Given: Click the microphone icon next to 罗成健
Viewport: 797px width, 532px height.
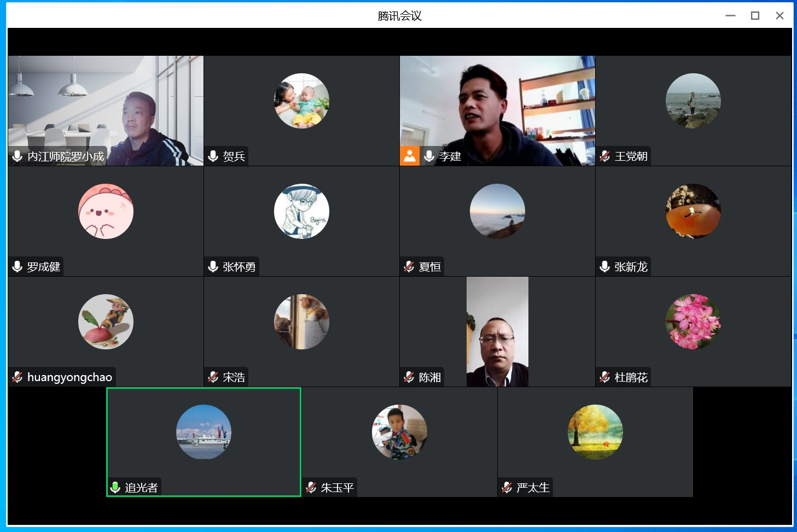Looking at the screenshot, I should tap(18, 266).
